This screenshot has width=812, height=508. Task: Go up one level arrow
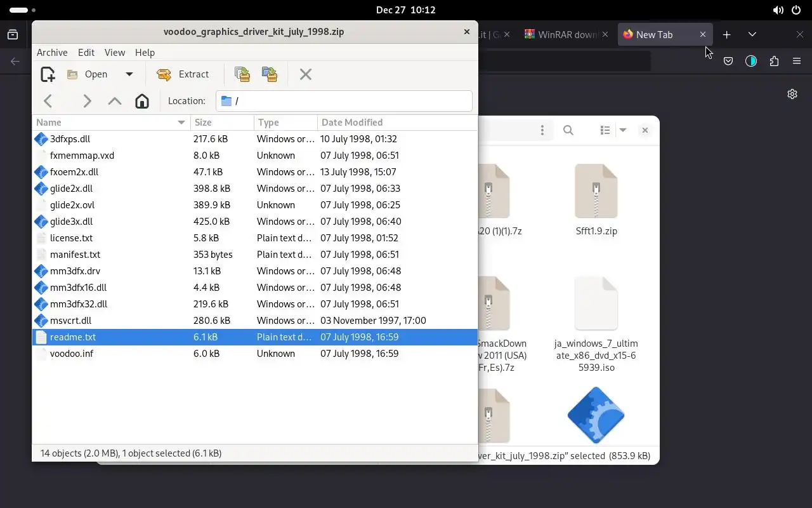point(115,101)
